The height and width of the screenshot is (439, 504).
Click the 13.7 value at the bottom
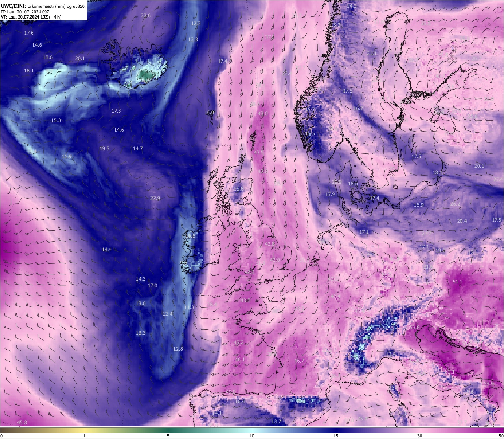[x=276, y=422]
